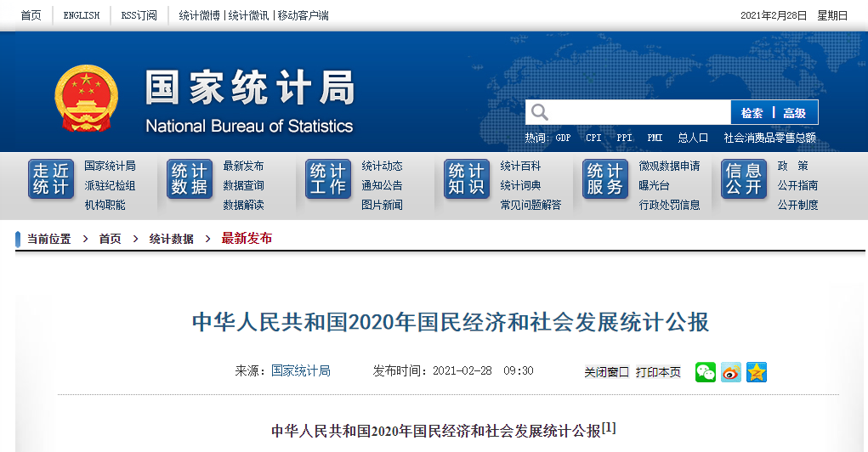The width and height of the screenshot is (868, 452).
Task: Open 高级 advanced search
Action: coord(794,113)
